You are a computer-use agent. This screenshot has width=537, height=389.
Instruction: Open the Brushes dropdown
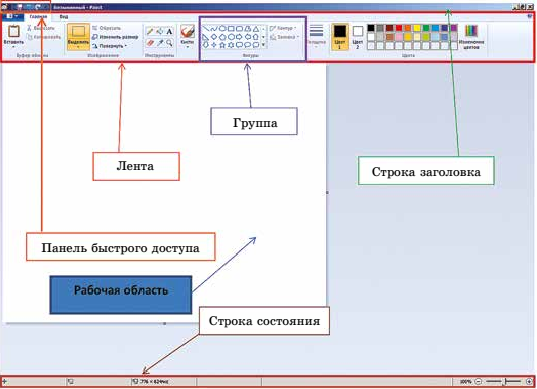click(x=187, y=37)
